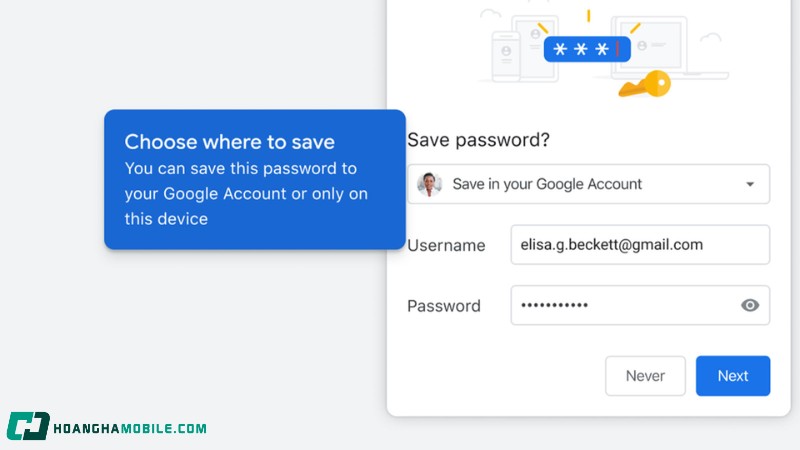Show the password with the eye icon
Viewport: 800px width, 450px height.
750,305
